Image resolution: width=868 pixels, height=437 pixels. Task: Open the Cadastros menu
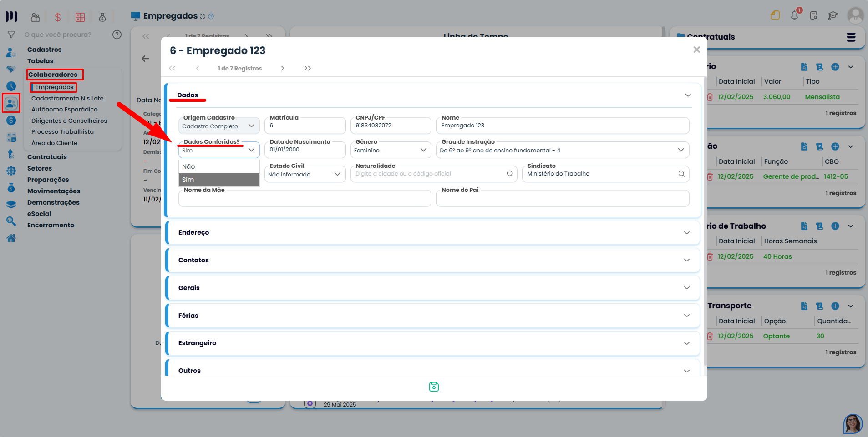point(44,50)
